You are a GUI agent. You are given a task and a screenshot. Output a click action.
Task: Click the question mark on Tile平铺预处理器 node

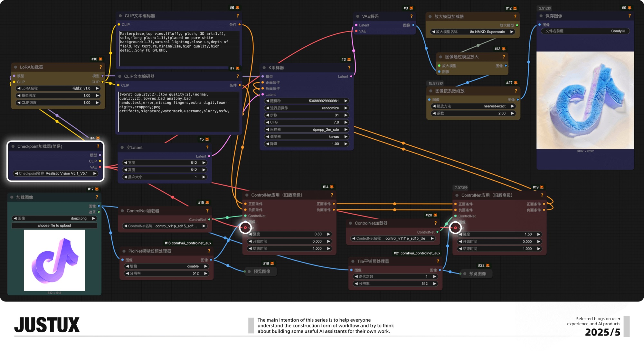click(438, 262)
